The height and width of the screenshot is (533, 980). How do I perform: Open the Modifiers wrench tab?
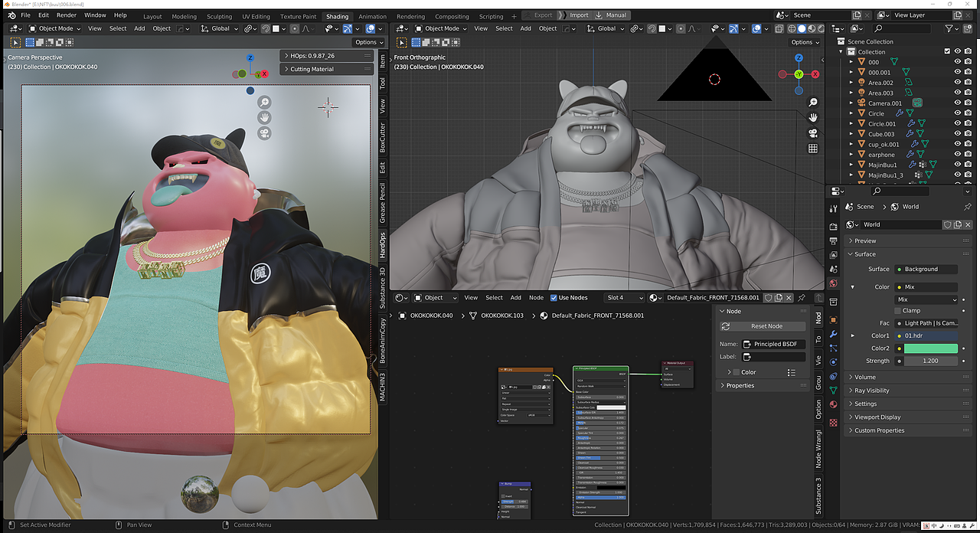click(833, 334)
